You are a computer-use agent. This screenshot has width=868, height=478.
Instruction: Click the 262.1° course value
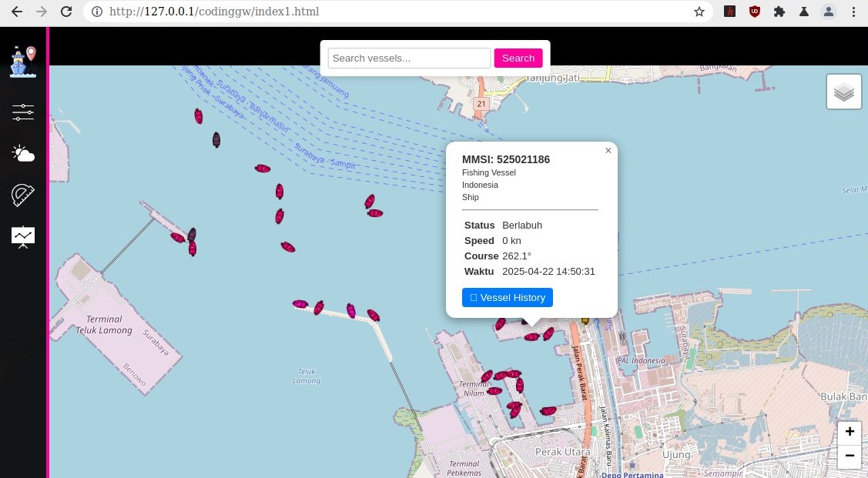click(517, 256)
